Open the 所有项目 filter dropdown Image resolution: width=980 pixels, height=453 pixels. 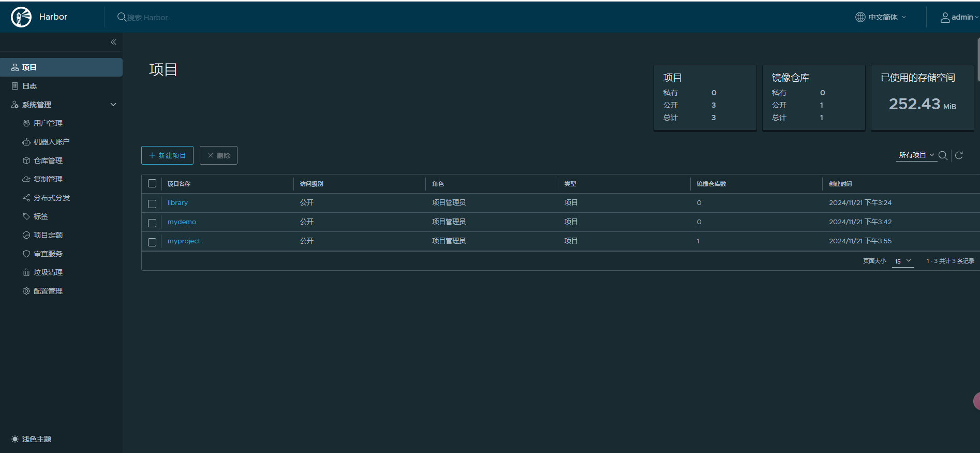pyautogui.click(x=916, y=155)
